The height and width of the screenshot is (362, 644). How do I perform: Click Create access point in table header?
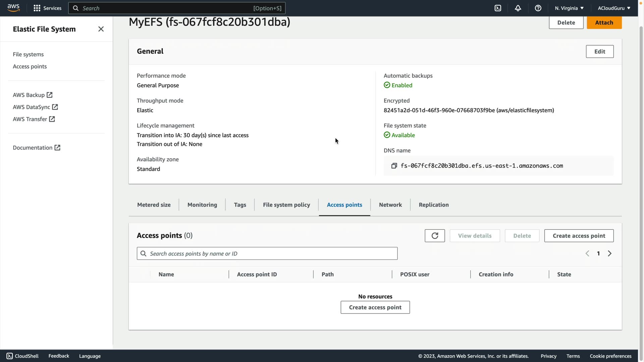click(579, 236)
